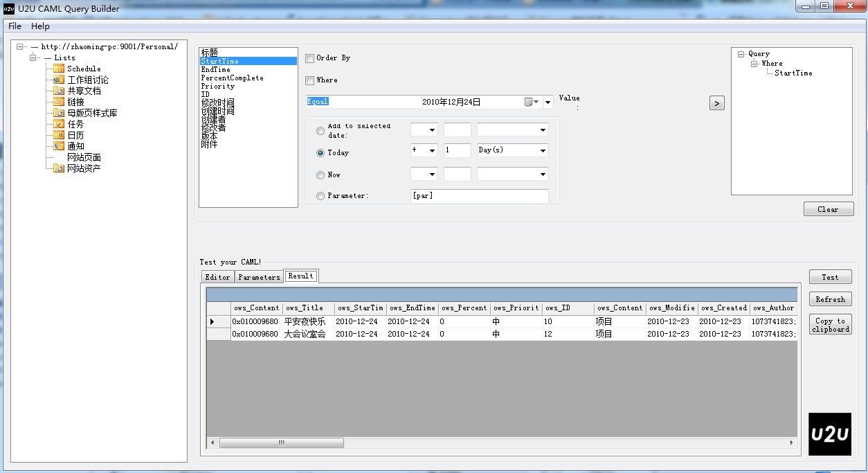
Task: Select the Priority field in field list
Action: click(218, 86)
